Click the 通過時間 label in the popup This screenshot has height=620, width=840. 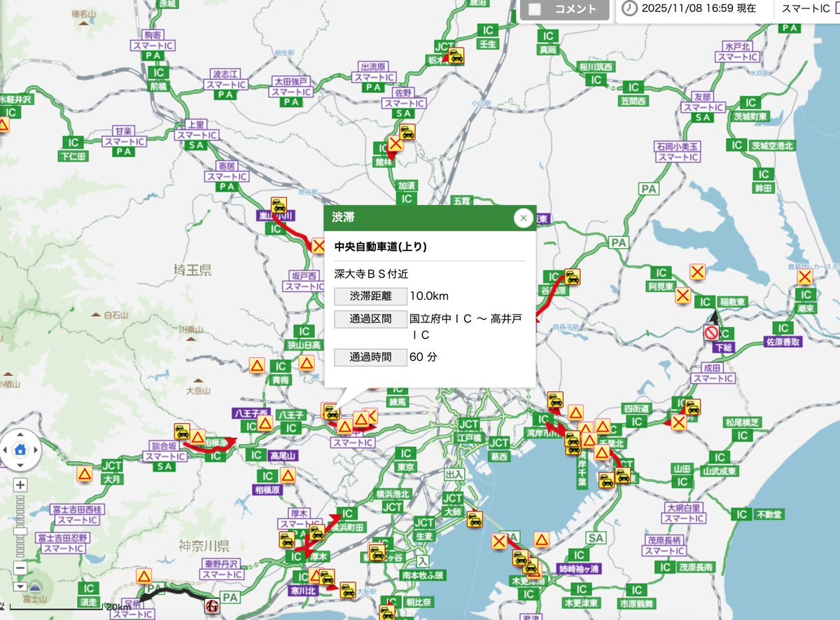370,357
